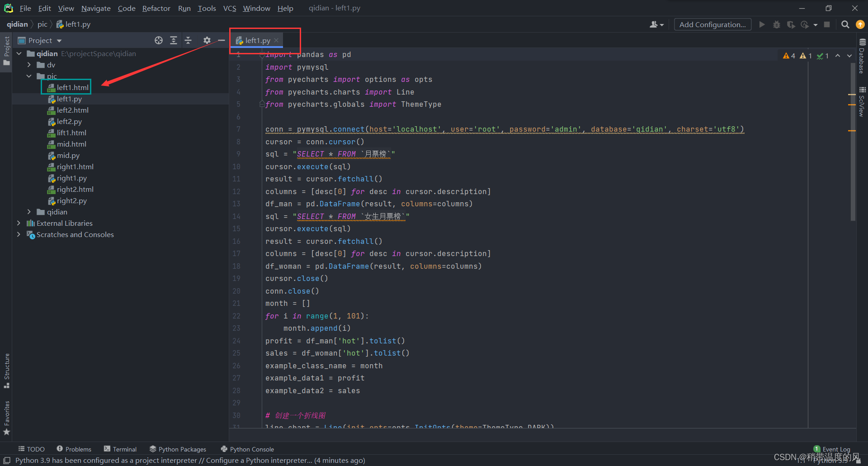Screen dimensions: 868x466
Task: Toggle the Project side tool window button
Action: (6, 51)
